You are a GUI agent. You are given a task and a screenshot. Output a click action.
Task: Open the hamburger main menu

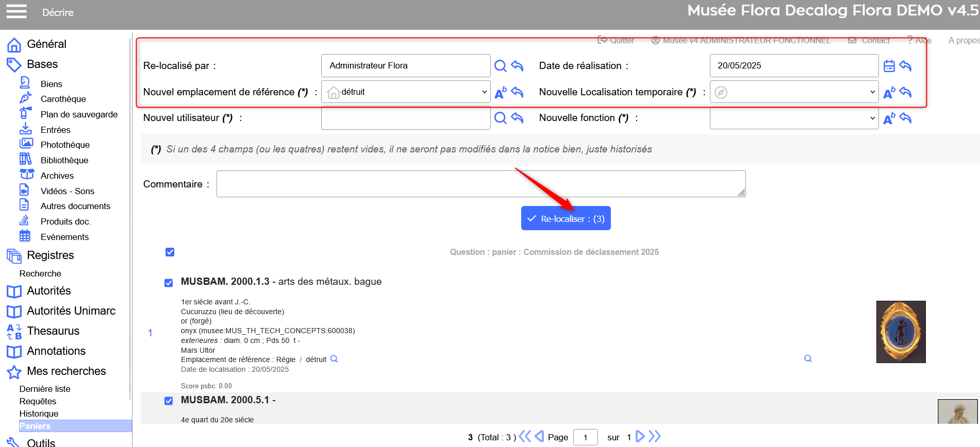[16, 11]
